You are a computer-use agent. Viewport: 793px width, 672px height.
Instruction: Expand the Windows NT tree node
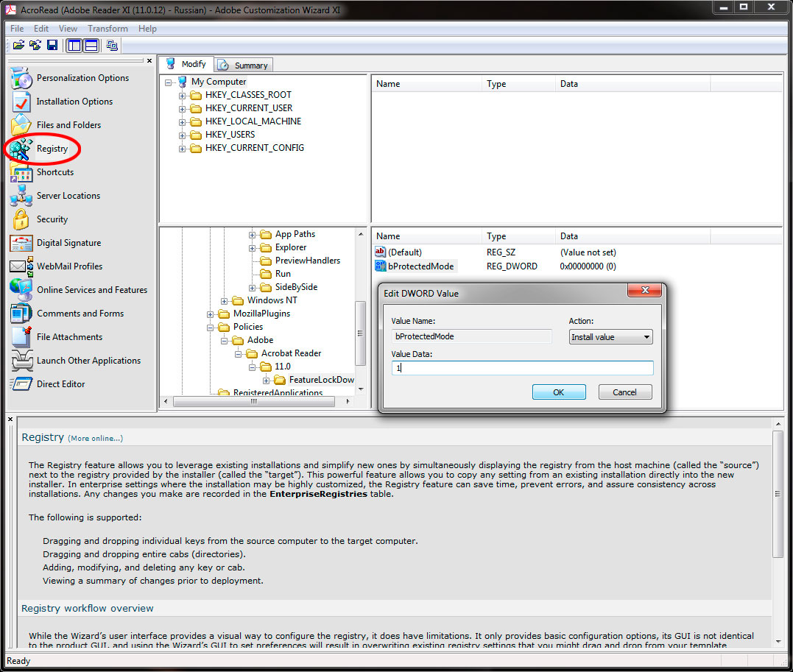(x=224, y=301)
